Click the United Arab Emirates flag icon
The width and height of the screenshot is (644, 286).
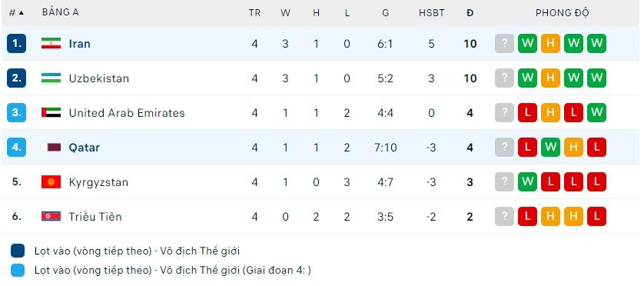[x=51, y=112]
